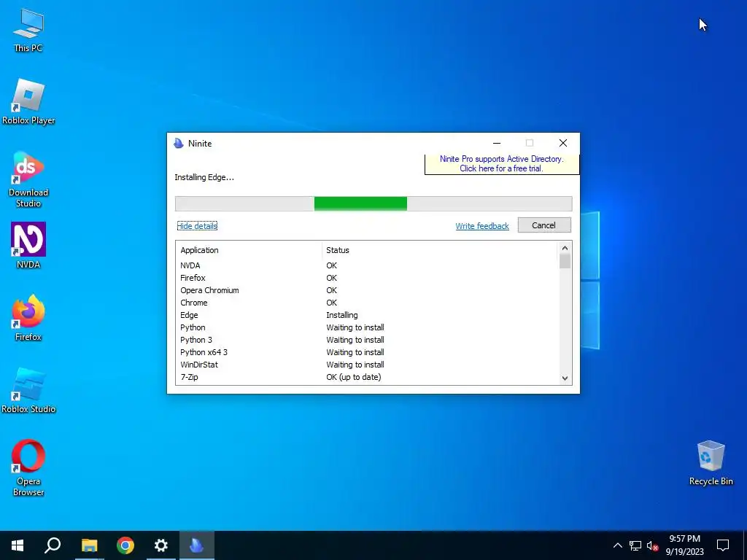The image size is (747, 560).
Task: Select the Firefox row in details list
Action: point(367,278)
